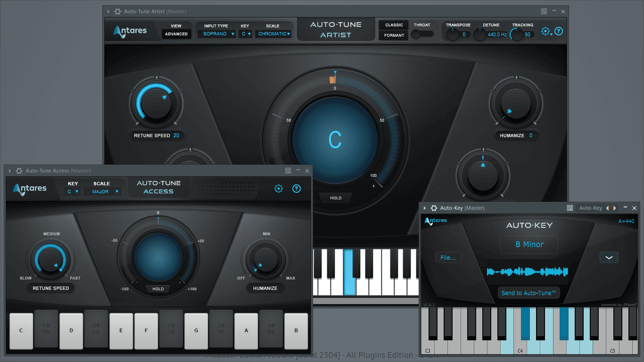This screenshot has height=362, width=644.
Task: Click Transpose value 0 field
Action: [x=464, y=34]
